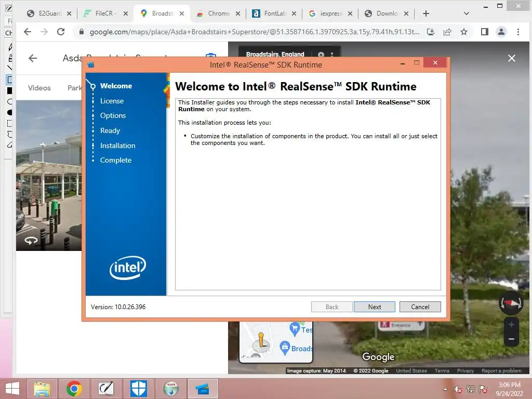
Task: Select the Welcome step in installer sidebar
Action: tap(116, 86)
